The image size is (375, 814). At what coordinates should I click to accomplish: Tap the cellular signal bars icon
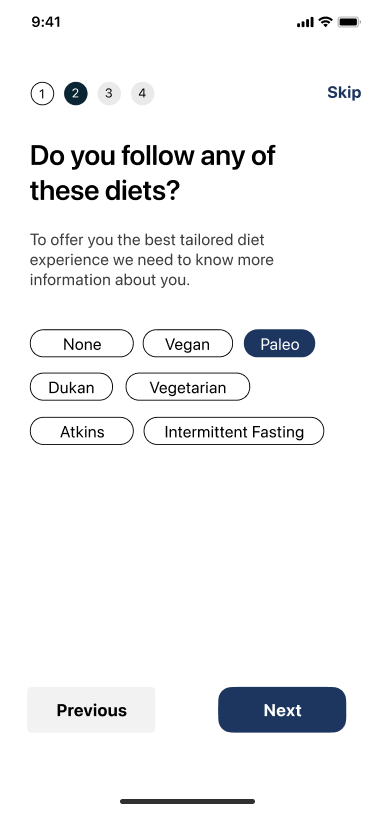tap(305, 22)
